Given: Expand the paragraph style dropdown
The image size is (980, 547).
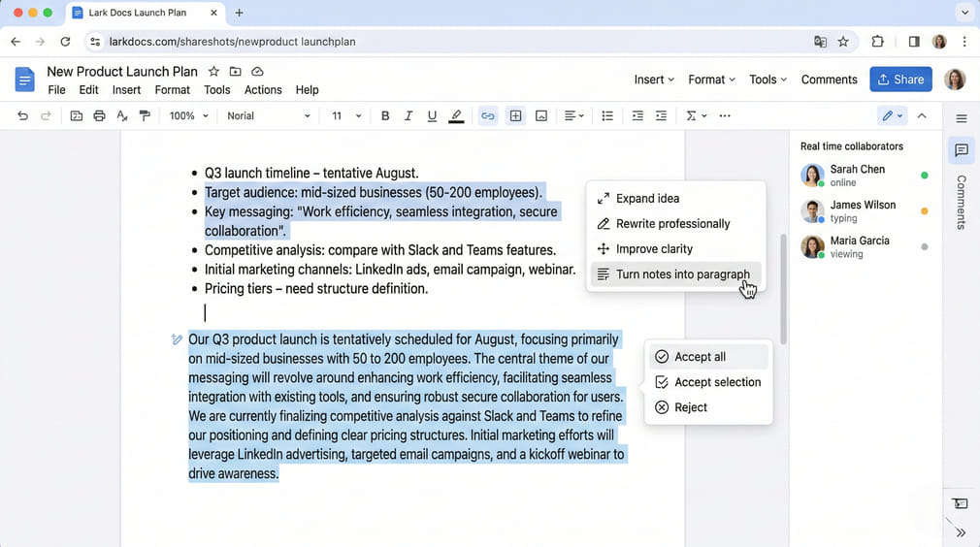Looking at the screenshot, I should coord(269,115).
